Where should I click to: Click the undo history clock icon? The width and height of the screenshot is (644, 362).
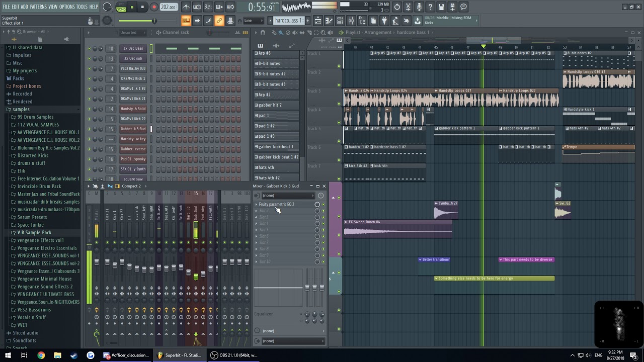[397, 7]
